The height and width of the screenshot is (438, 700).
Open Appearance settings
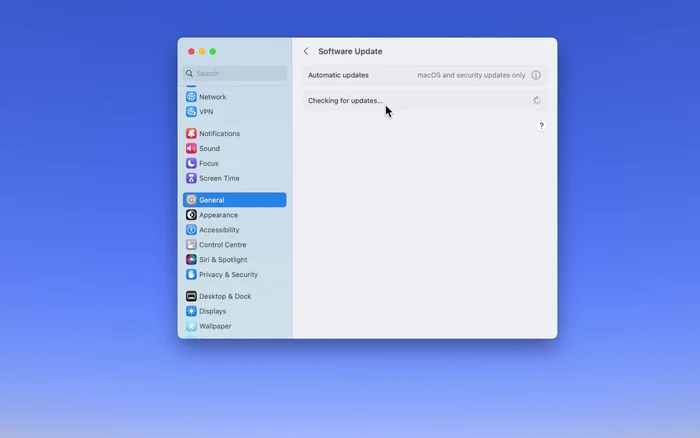pos(218,215)
